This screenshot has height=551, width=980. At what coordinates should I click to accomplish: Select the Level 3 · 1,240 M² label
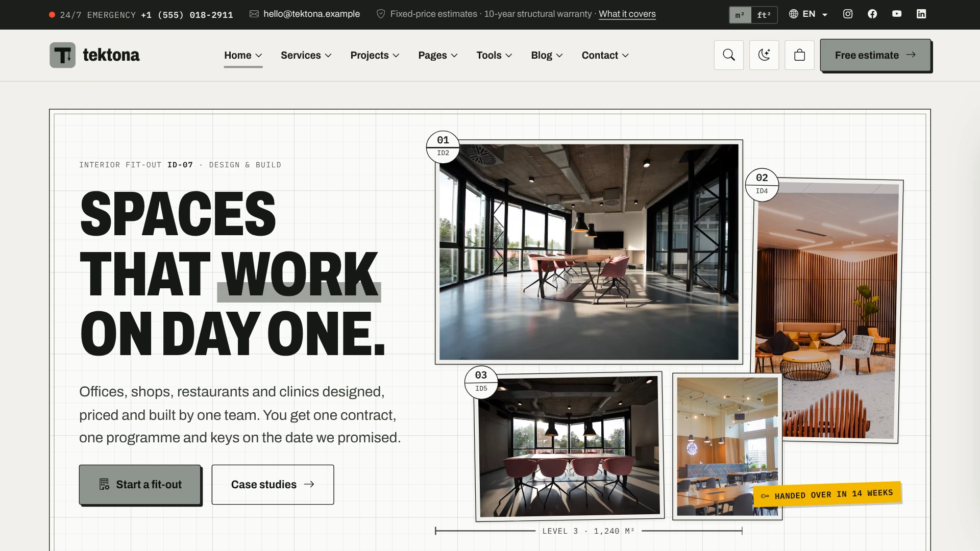[589, 531]
